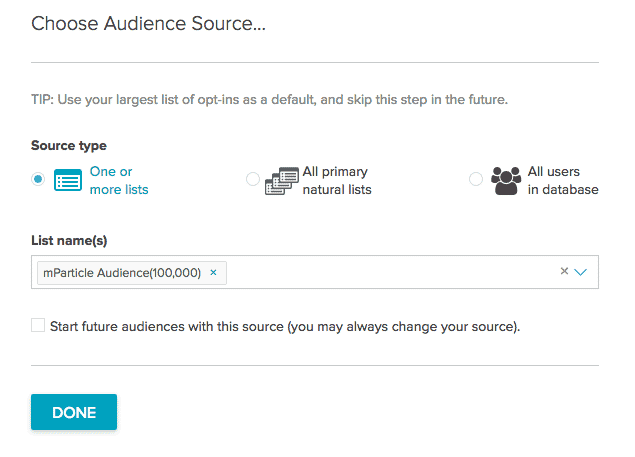
Task: Click the people group icon for all users
Action: 507,181
